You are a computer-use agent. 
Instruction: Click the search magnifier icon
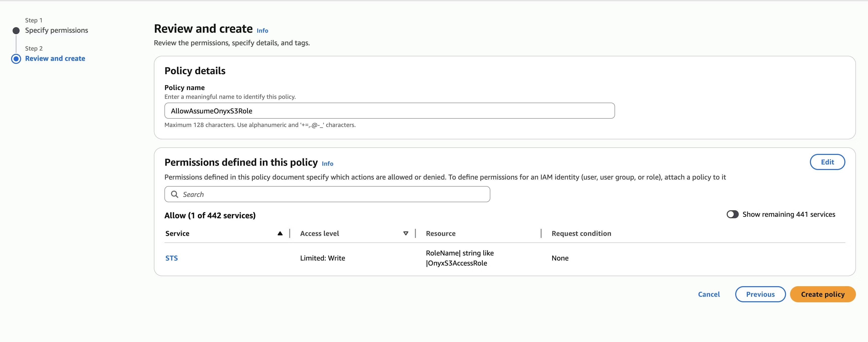[x=174, y=194]
